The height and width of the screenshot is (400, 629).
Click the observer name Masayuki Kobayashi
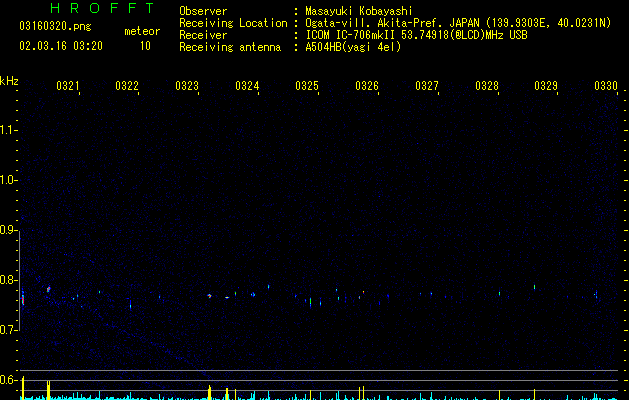click(359, 11)
